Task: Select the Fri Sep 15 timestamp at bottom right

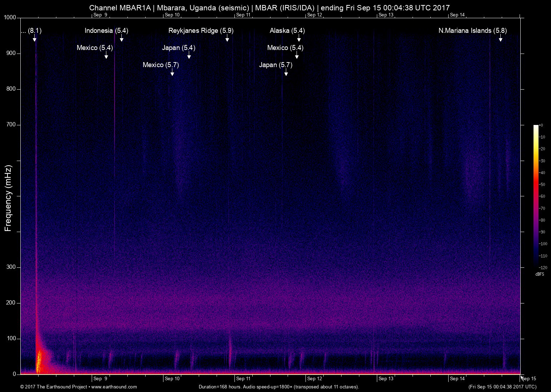Action: click(x=501, y=387)
